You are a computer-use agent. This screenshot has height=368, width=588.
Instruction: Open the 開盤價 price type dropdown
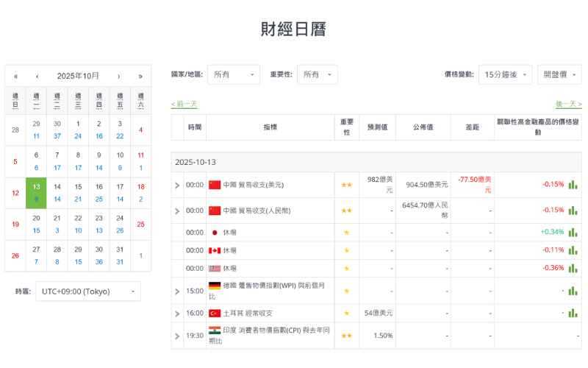pos(559,74)
